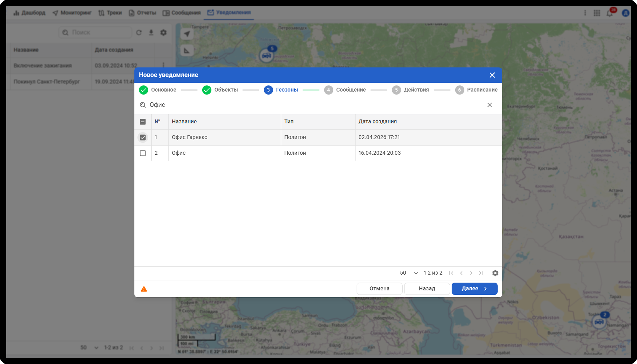Click the Поиск field in notifications panel
The height and width of the screenshot is (364, 637).
[95, 33]
